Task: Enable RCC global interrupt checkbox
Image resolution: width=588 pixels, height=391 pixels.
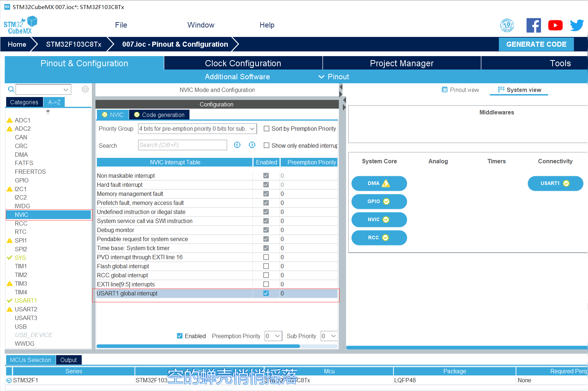Action: (x=266, y=275)
